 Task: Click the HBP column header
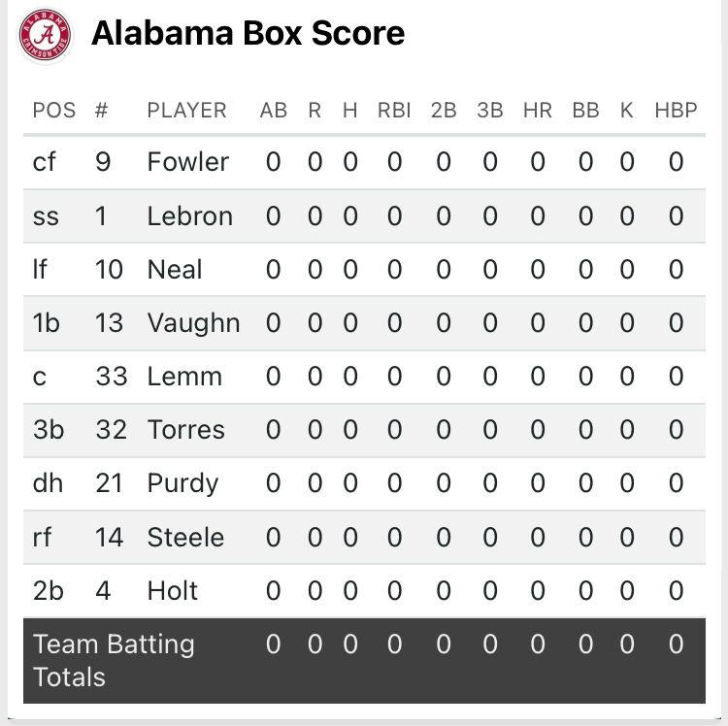point(676,110)
